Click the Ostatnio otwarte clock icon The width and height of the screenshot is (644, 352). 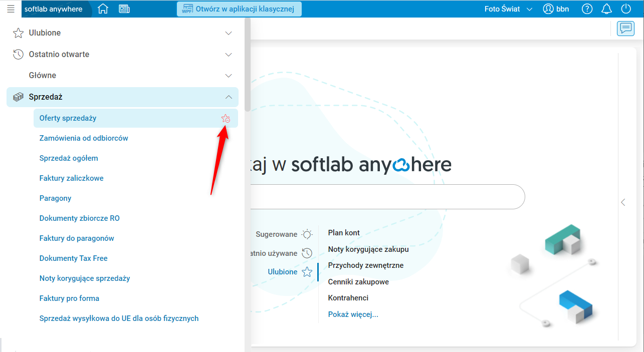point(18,54)
